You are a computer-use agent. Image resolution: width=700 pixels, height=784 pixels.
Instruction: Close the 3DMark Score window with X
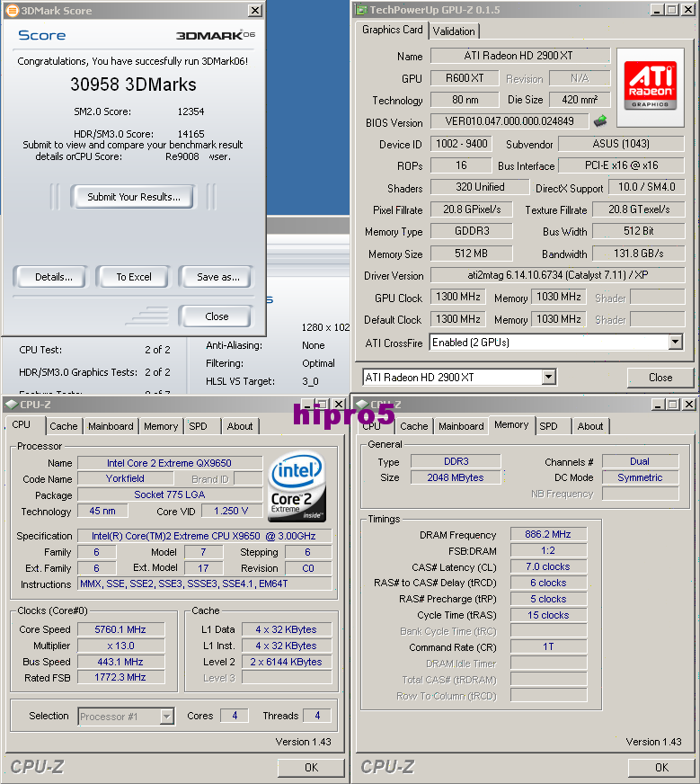click(255, 11)
